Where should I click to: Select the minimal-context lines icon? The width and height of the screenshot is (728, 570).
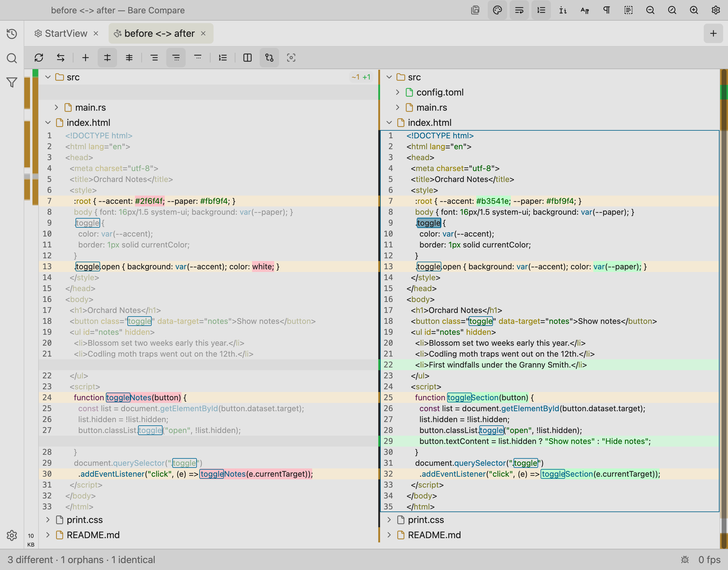[x=197, y=57]
